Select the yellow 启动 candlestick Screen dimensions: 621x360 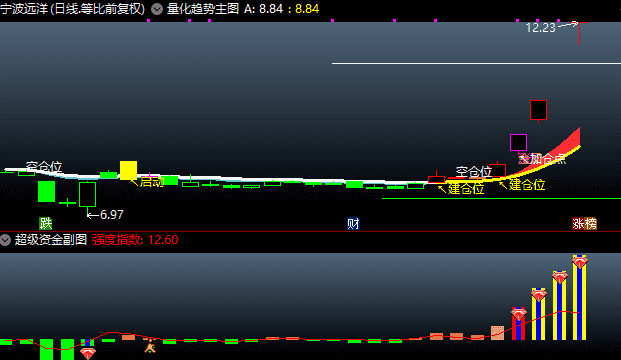128,170
